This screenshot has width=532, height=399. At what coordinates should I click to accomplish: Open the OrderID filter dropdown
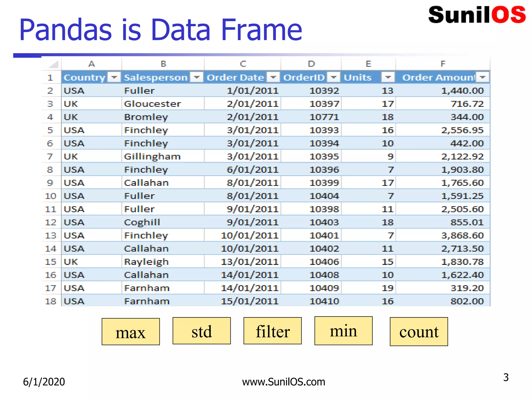[334, 77]
